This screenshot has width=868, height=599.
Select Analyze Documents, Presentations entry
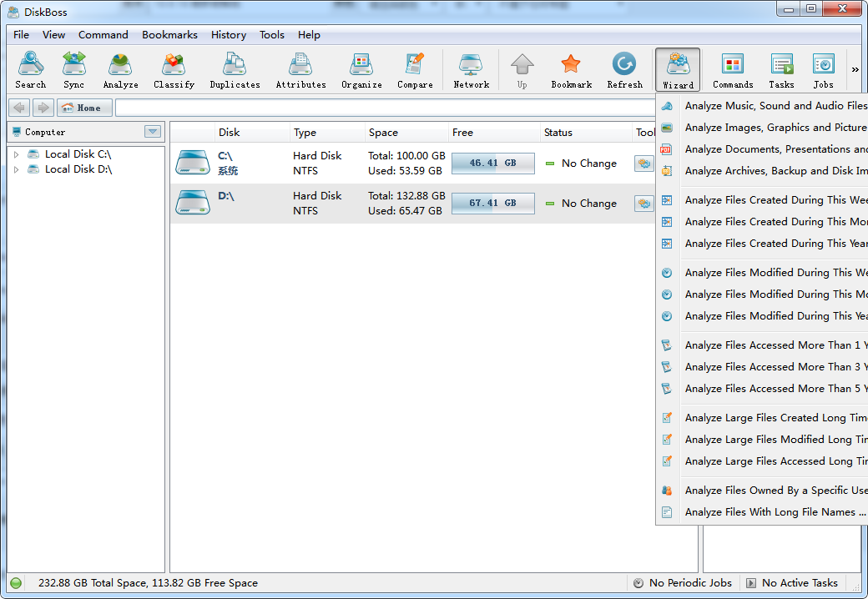tap(763, 149)
